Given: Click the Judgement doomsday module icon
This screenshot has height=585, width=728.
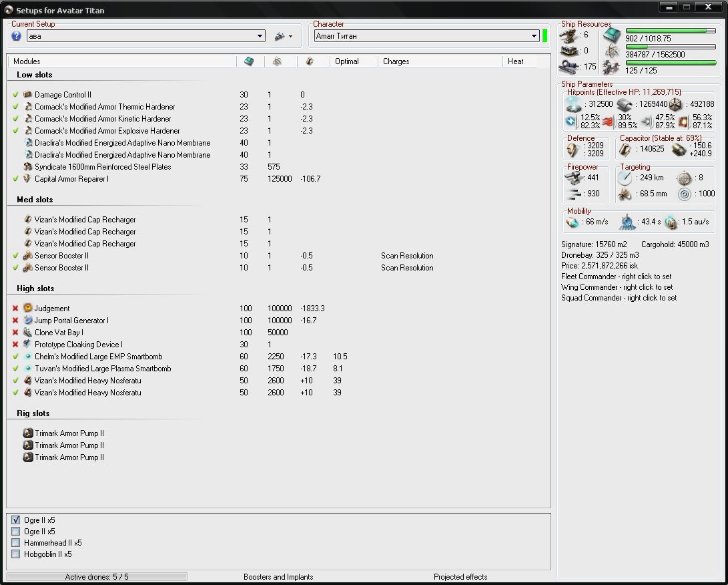Looking at the screenshot, I should point(28,308).
